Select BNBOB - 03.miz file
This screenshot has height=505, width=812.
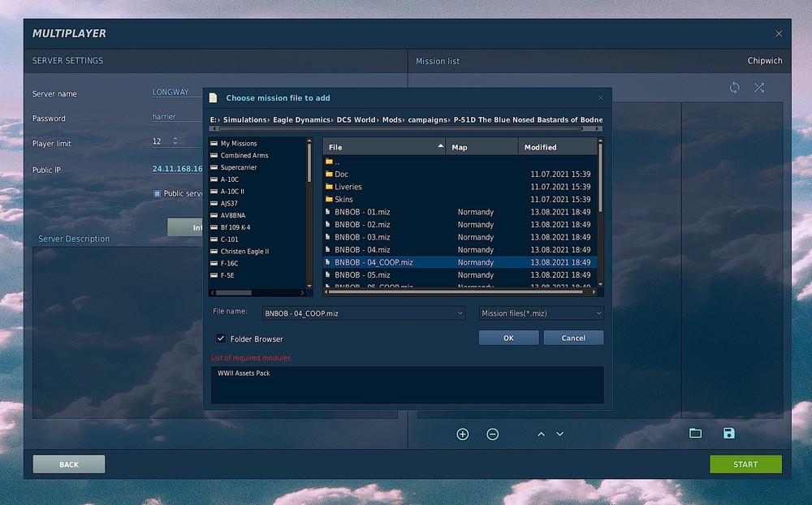coord(460,237)
